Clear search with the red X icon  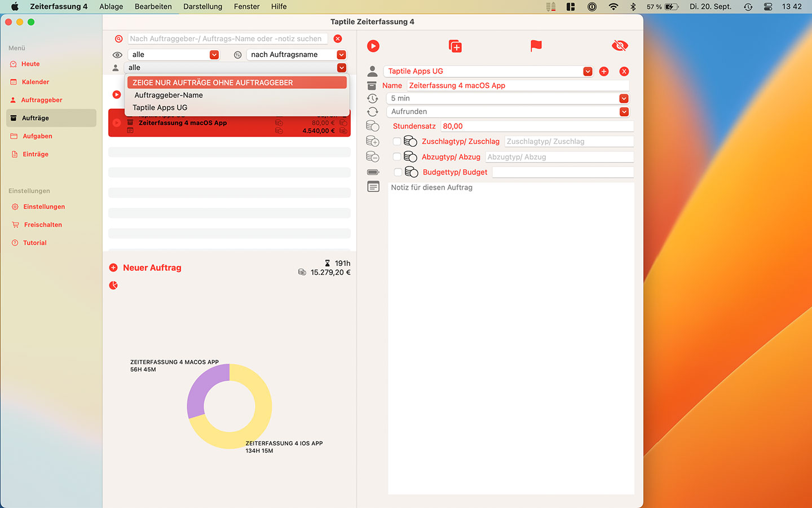pos(338,38)
